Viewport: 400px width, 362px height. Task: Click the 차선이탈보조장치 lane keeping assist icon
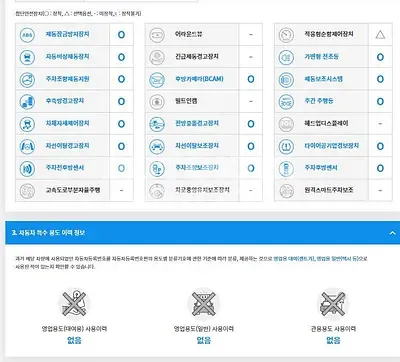[x=157, y=146]
